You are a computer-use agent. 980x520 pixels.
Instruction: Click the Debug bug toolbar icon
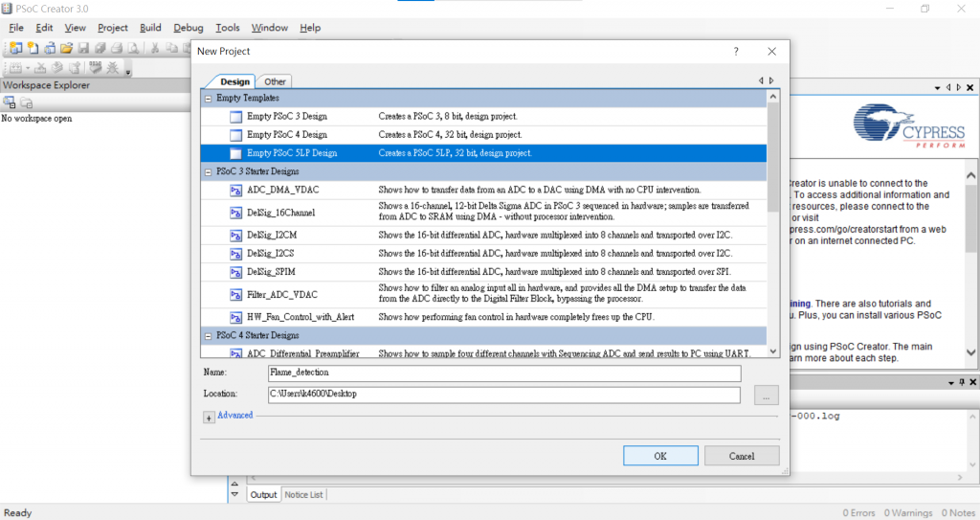pyautogui.click(x=113, y=68)
